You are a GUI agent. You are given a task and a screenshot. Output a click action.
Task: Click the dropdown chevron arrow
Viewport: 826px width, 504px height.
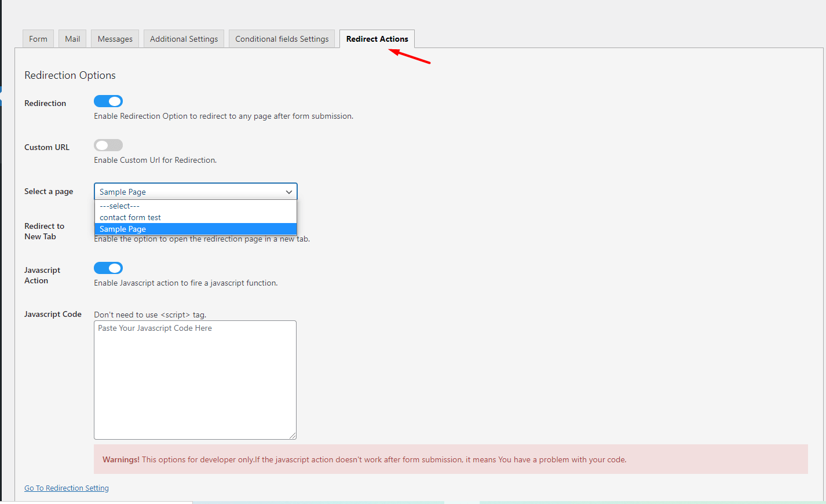click(x=288, y=192)
